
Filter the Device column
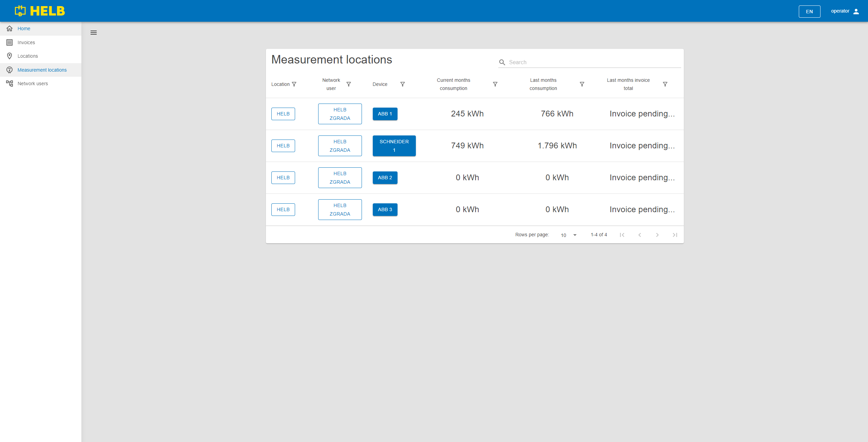(403, 84)
